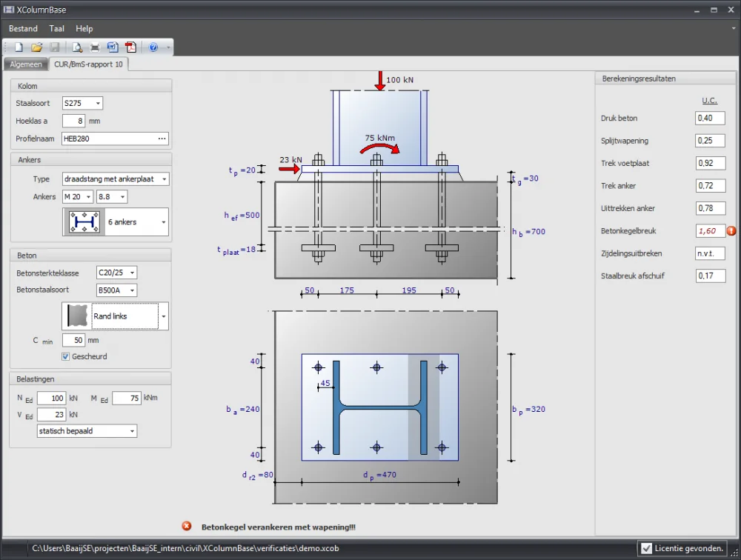The image size is (741, 560).
Task: Expand the 6 ankers configuration dropdown
Action: (x=164, y=222)
